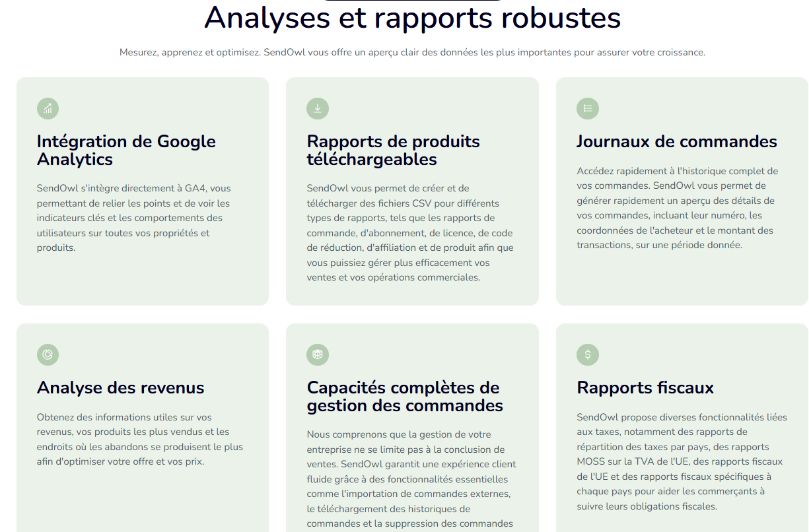Select the "Rapports de produits téléchargeables" heading
809x532 pixels.
(x=393, y=150)
